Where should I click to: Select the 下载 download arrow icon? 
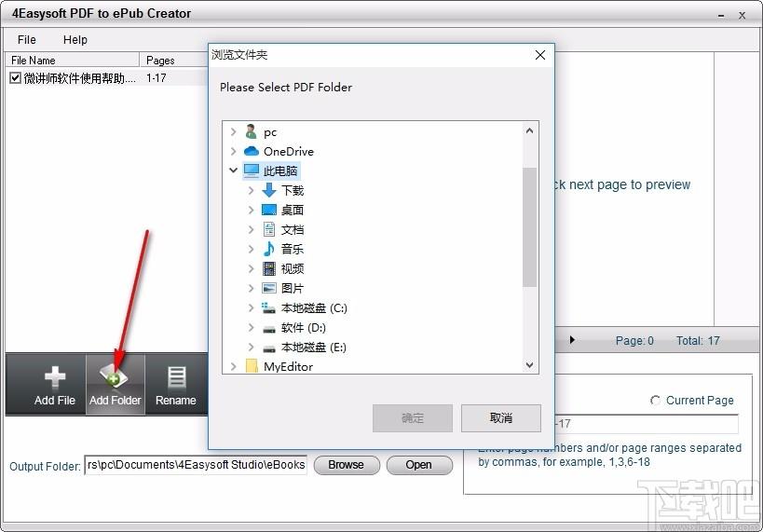tap(269, 190)
